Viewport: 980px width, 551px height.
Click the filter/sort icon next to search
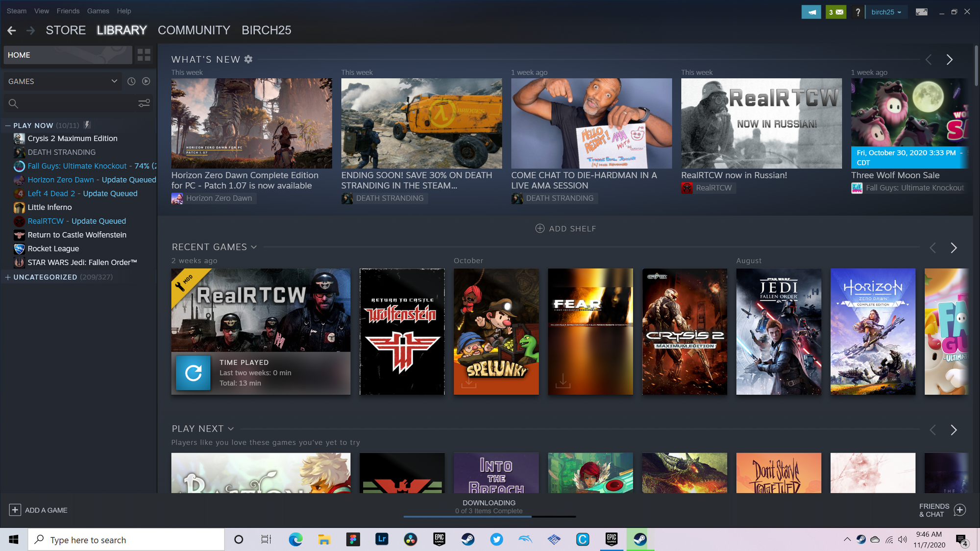point(145,104)
